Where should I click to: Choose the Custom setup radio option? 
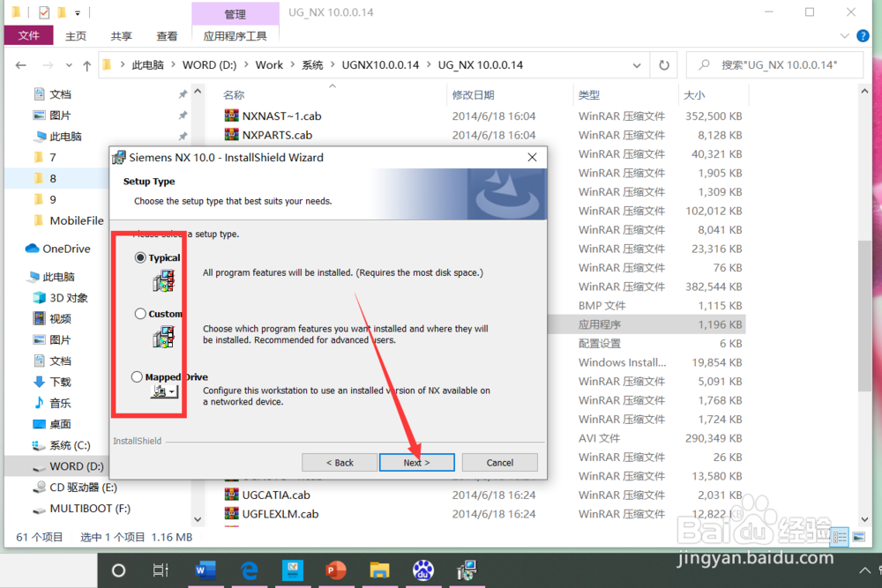coord(140,314)
